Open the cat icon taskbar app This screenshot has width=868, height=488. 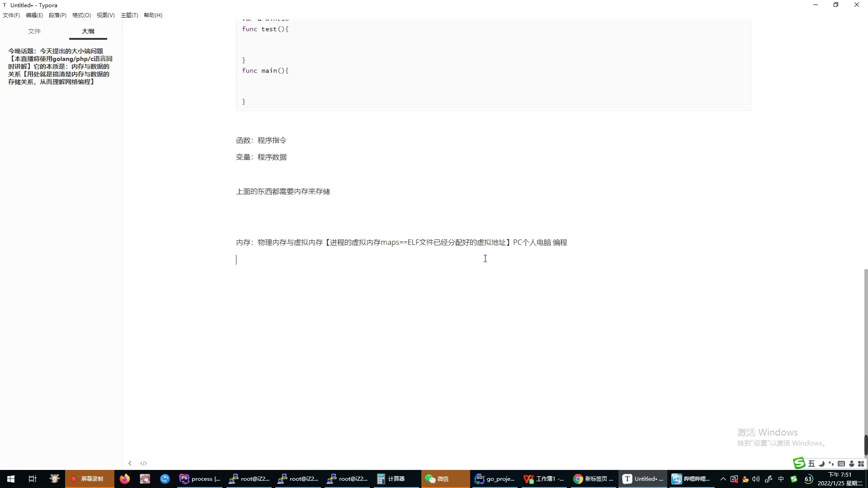[55, 479]
